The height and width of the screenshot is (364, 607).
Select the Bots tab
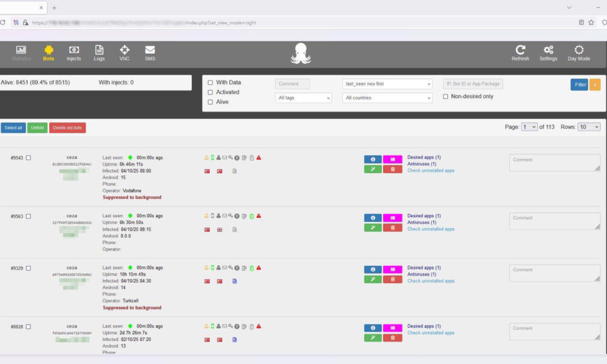coord(49,52)
